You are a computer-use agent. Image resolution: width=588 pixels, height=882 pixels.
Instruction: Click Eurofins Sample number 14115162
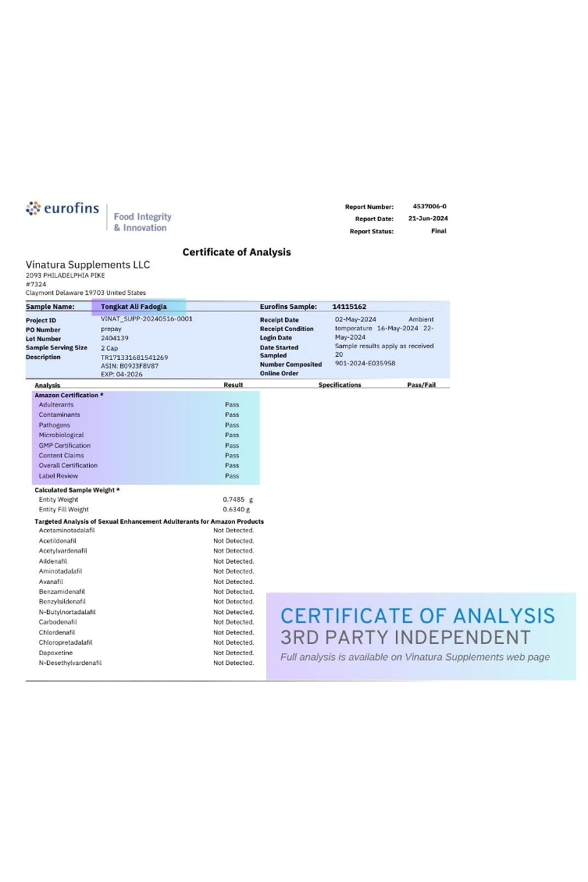pos(349,307)
